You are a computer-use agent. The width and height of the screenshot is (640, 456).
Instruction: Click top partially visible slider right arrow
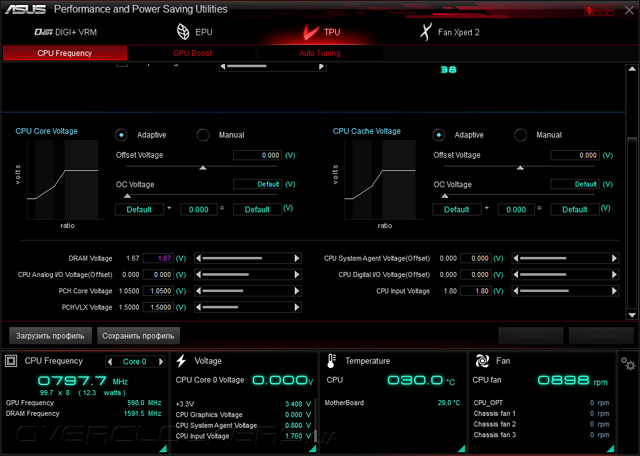point(321,67)
